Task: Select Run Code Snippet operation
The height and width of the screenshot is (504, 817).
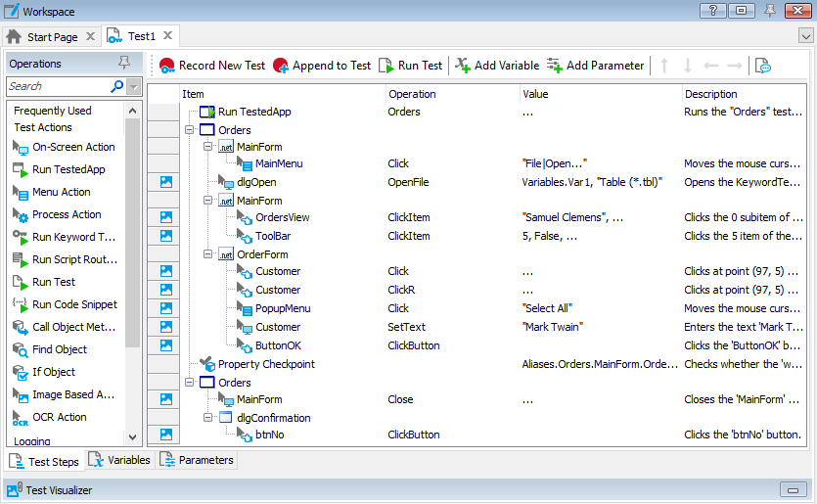Action: coord(66,304)
